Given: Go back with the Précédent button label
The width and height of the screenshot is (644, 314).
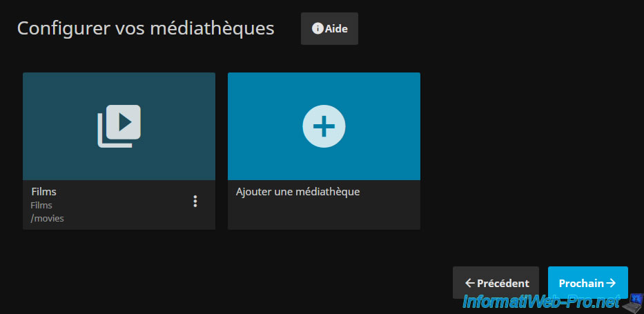Looking at the screenshot, I should [x=503, y=283].
